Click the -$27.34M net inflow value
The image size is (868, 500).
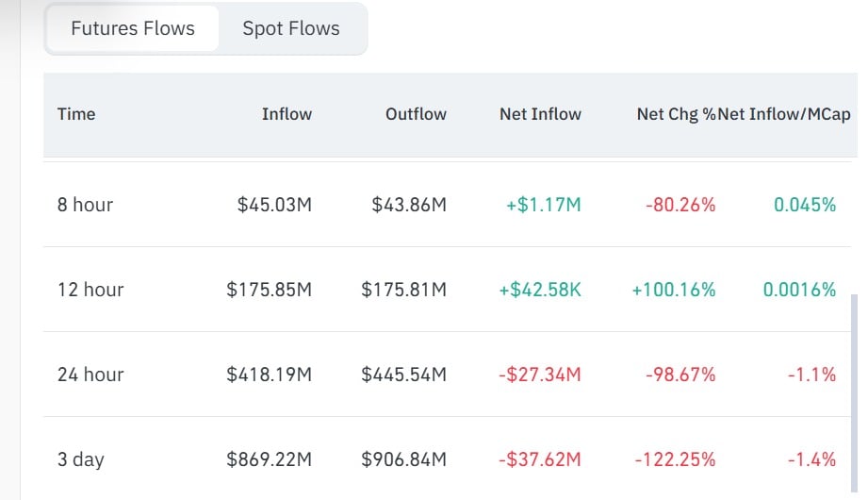[540, 375]
